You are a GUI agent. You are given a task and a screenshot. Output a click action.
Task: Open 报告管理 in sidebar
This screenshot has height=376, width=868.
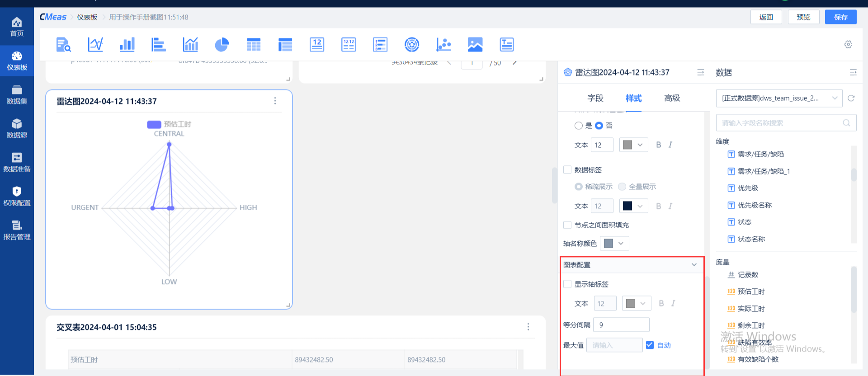(17, 230)
